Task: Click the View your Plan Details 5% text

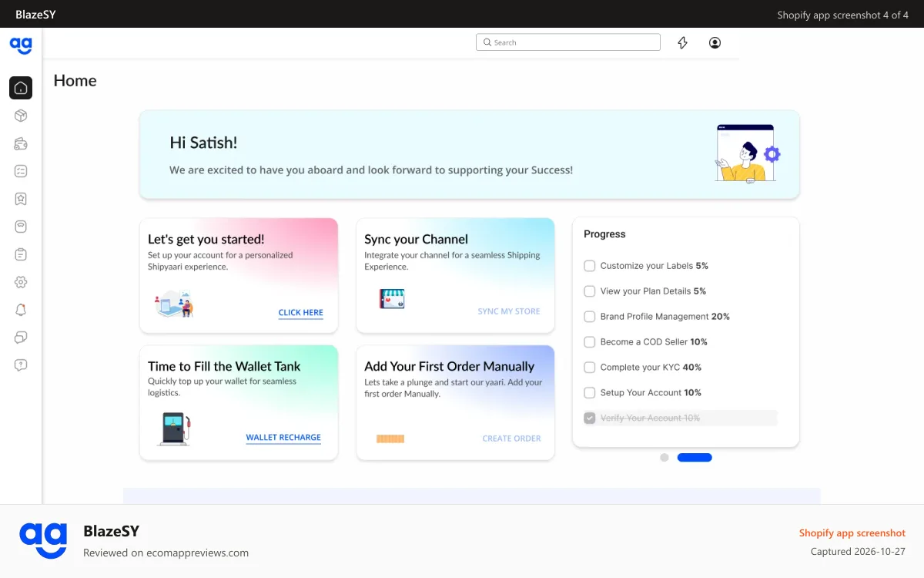Action: (653, 291)
